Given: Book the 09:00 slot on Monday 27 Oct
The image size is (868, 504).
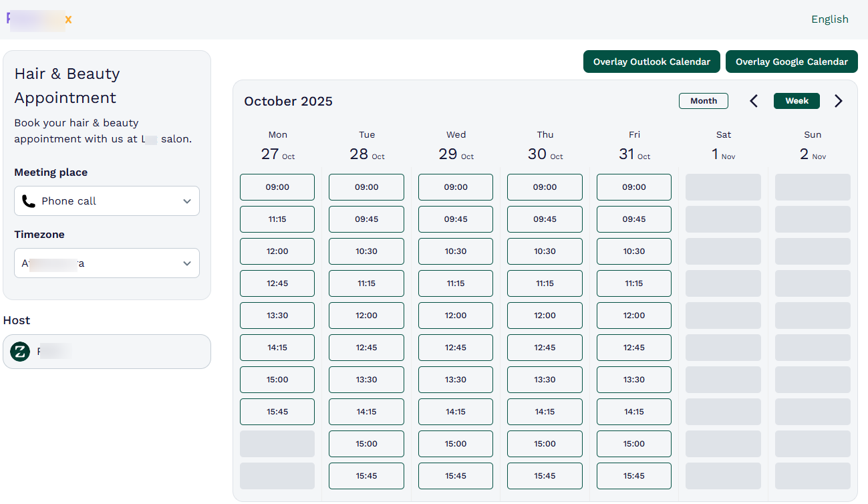Looking at the screenshot, I should point(277,187).
